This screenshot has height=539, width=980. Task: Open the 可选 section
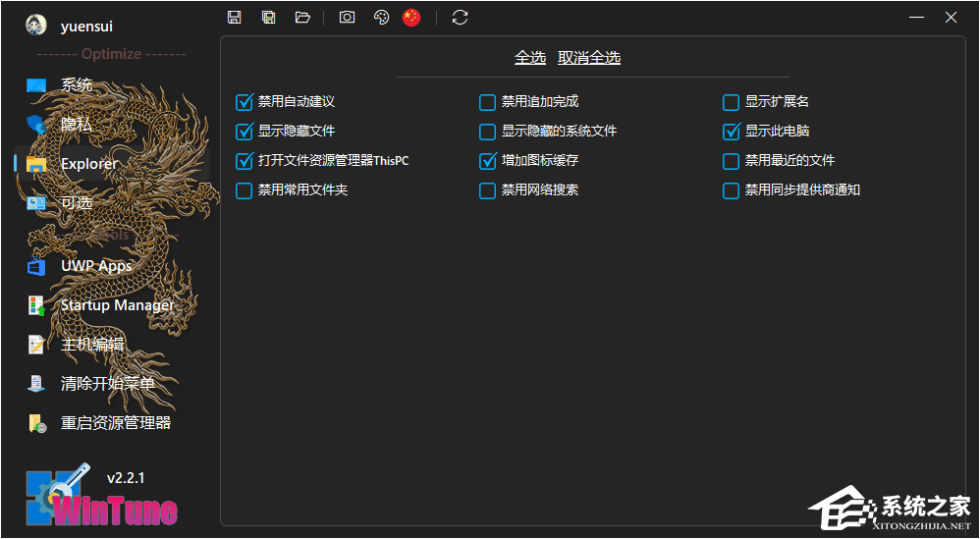click(77, 202)
